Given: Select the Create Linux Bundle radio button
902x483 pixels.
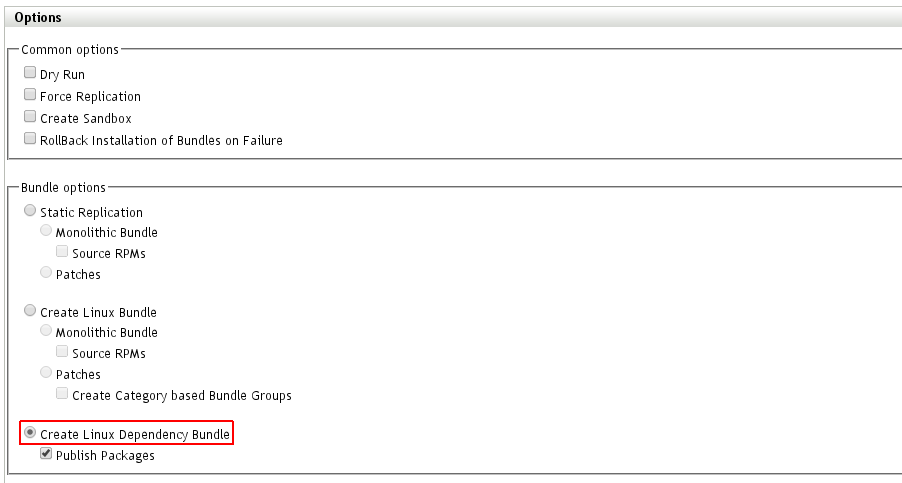Looking at the screenshot, I should point(30,311).
